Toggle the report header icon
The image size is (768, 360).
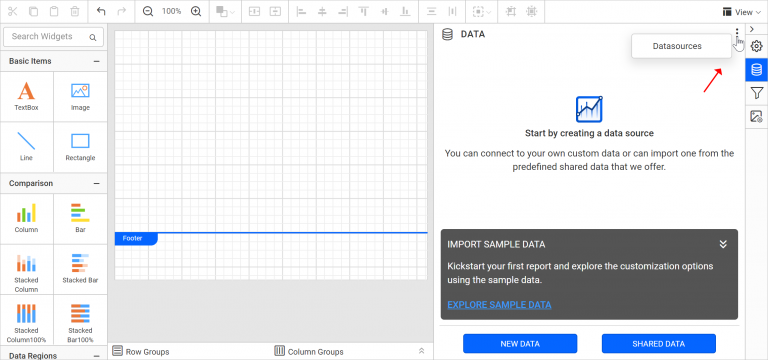(x=254, y=11)
